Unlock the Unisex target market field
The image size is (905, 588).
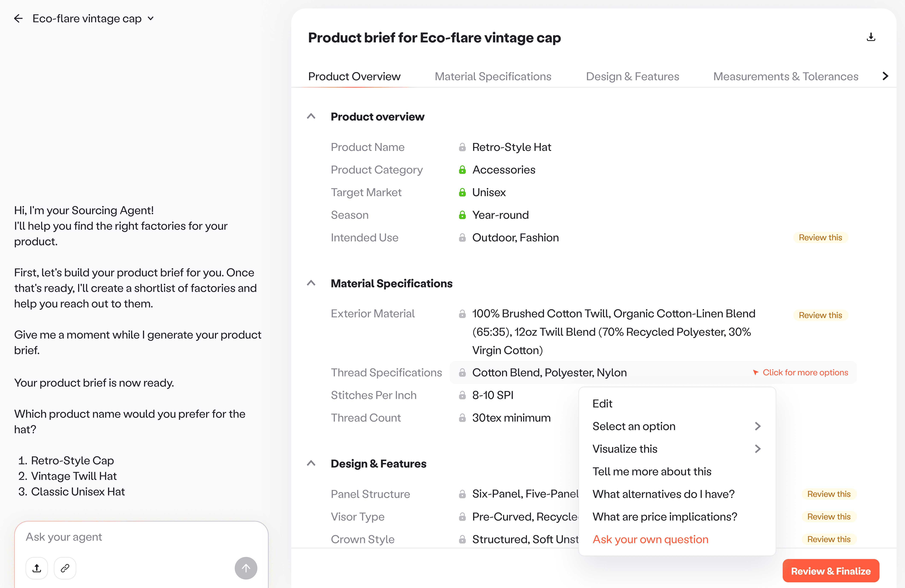pos(462,192)
